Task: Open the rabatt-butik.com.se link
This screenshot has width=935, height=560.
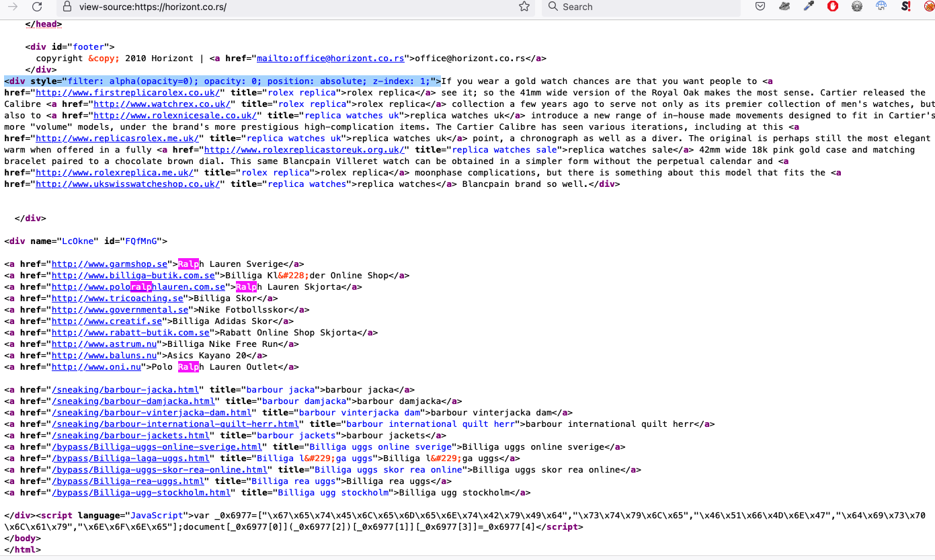Action: [x=130, y=333]
